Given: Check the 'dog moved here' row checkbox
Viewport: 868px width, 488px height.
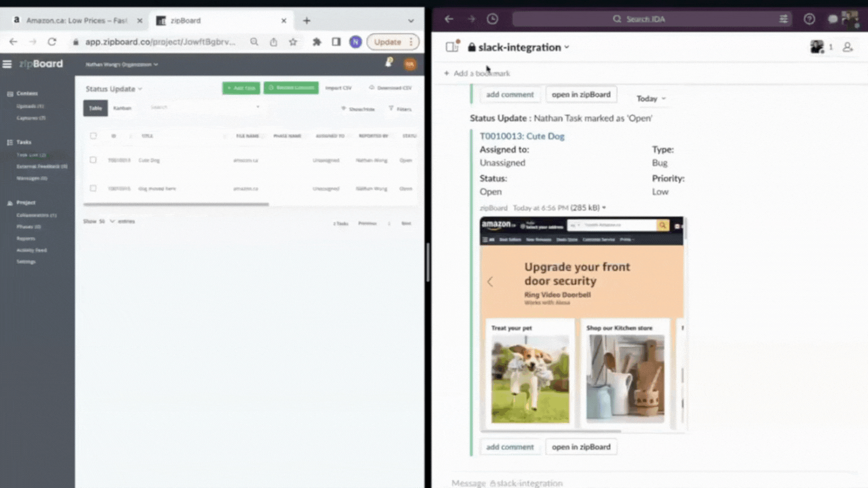Looking at the screenshot, I should pos(93,188).
